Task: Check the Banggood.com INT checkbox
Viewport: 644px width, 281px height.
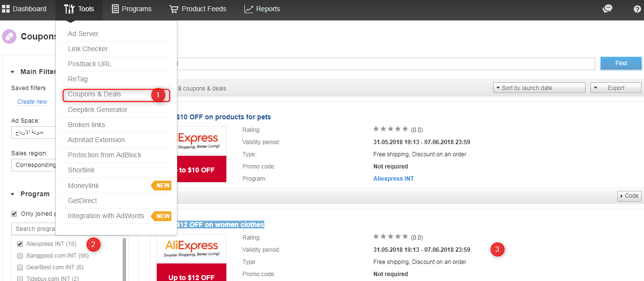Action: [20, 256]
